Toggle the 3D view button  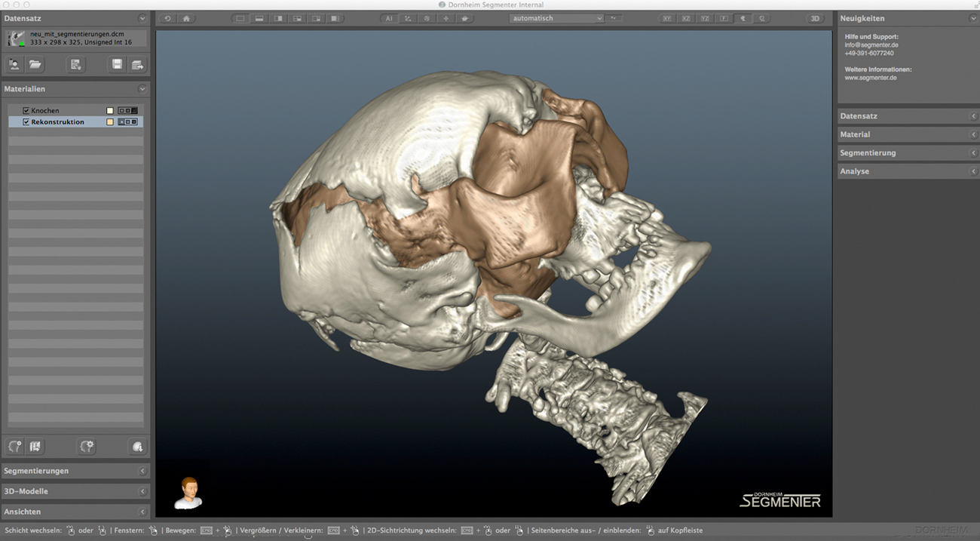[815, 18]
